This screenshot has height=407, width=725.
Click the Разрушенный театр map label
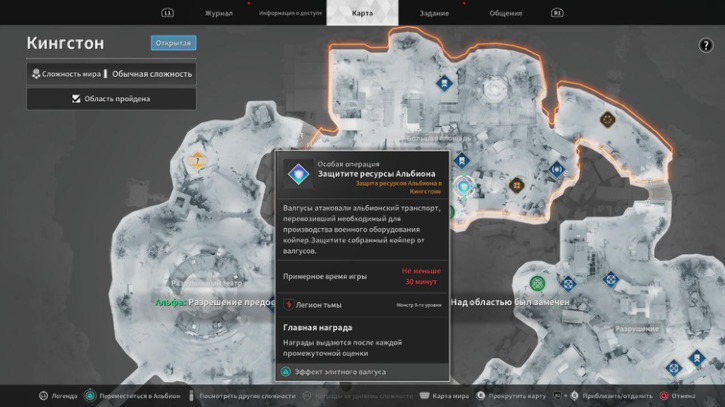pyautogui.click(x=207, y=283)
